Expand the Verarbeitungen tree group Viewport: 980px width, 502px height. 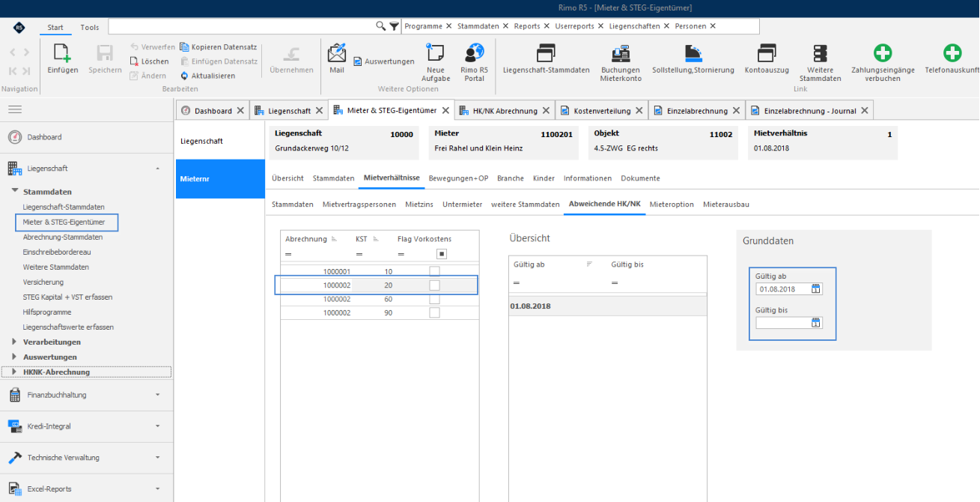pyautogui.click(x=15, y=342)
